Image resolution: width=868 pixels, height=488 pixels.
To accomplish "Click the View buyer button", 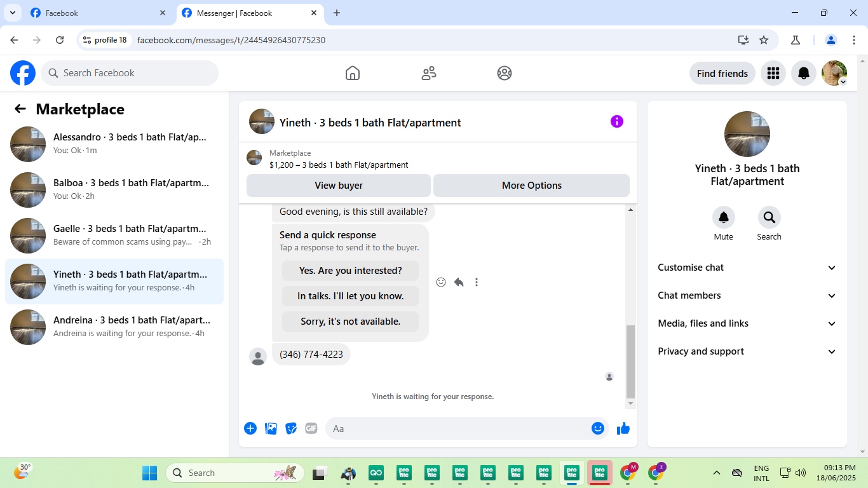I will coord(339,186).
